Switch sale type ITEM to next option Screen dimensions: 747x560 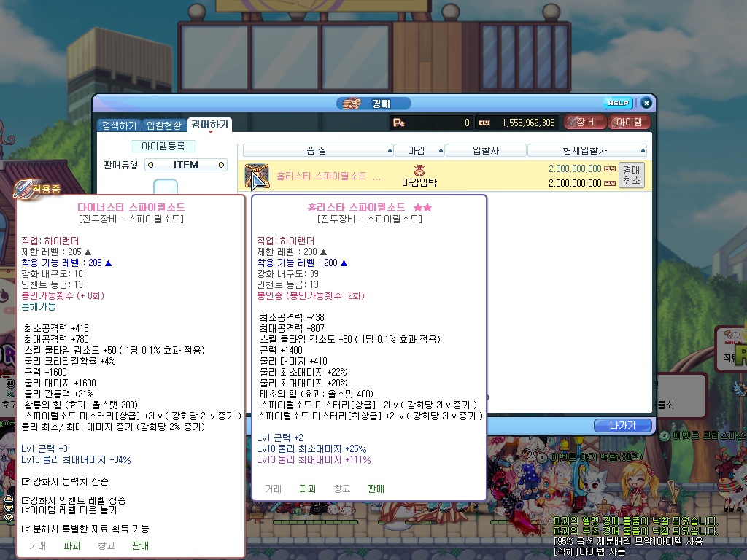[222, 166]
